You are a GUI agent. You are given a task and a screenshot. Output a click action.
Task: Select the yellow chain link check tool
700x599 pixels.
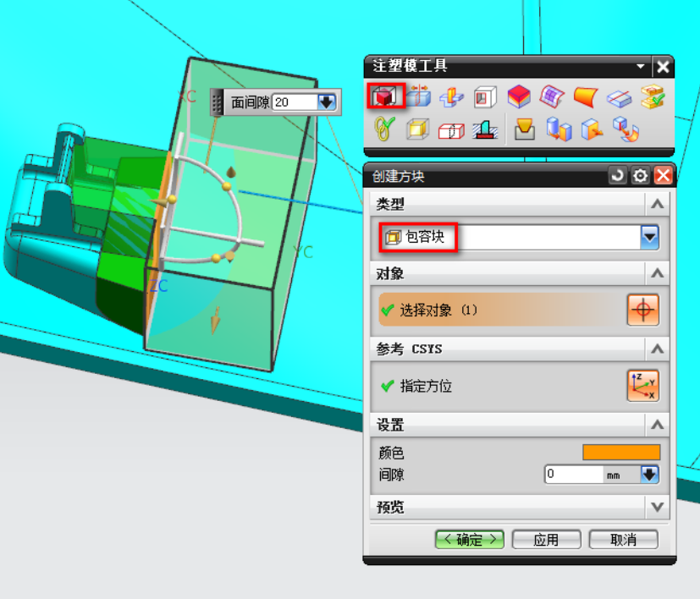tap(385, 129)
